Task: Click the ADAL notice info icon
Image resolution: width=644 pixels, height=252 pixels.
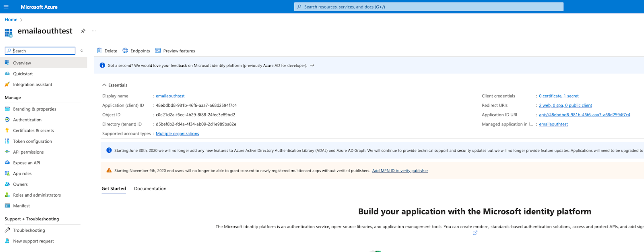Action: [x=109, y=150]
